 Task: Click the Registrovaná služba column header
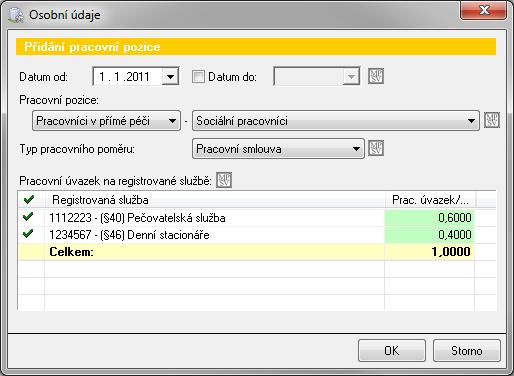pos(215,200)
